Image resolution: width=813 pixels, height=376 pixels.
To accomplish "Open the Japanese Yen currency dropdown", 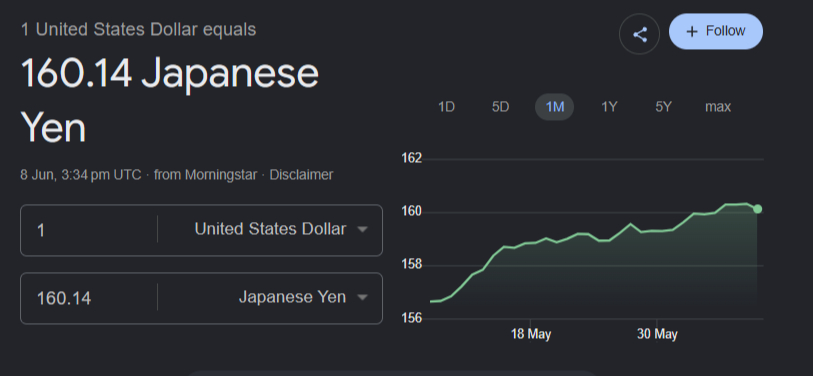I will click(303, 297).
